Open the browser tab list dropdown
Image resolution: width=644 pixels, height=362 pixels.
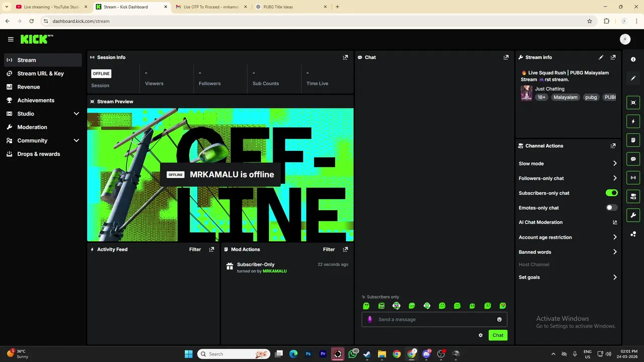click(6, 7)
